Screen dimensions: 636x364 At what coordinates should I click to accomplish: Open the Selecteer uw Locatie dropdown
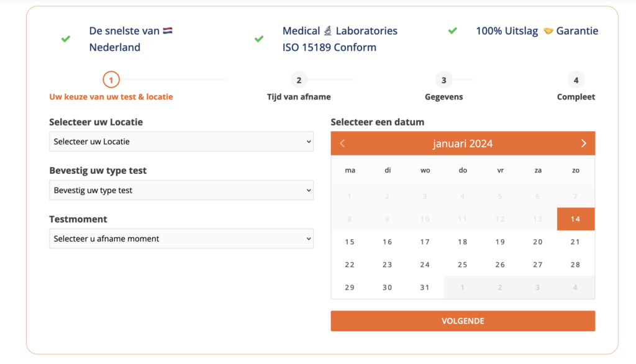click(181, 142)
